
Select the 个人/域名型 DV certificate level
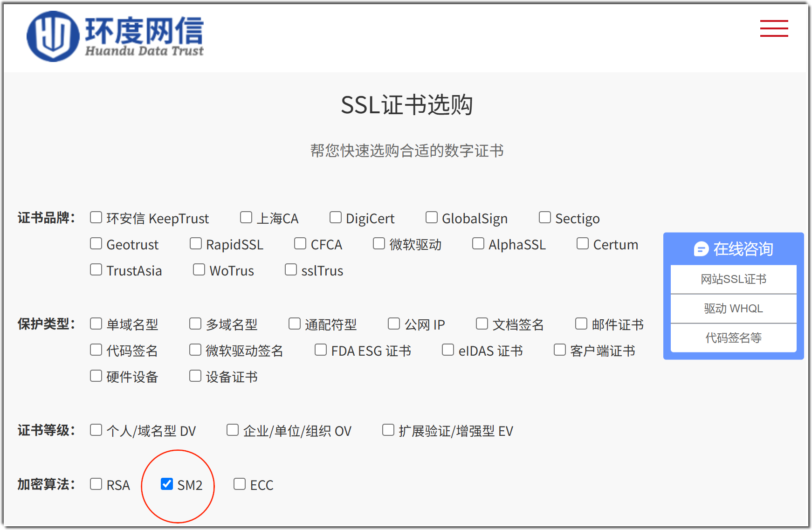pyautogui.click(x=96, y=430)
